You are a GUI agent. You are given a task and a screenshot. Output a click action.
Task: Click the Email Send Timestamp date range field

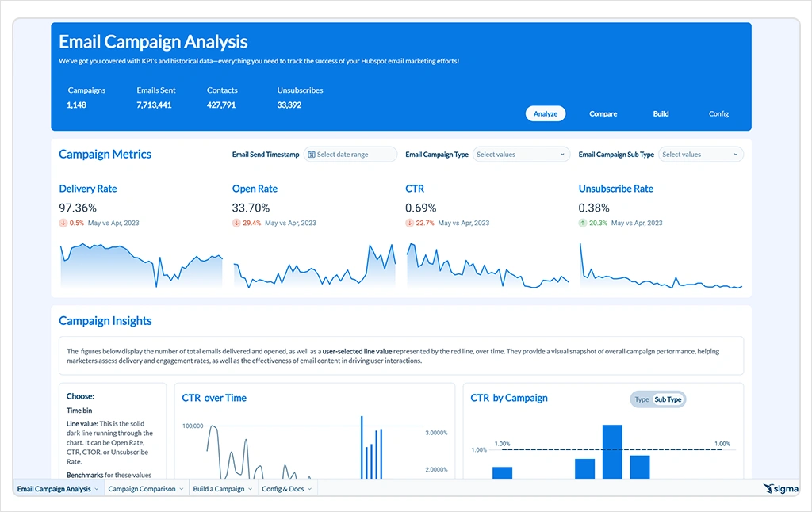pyautogui.click(x=350, y=155)
